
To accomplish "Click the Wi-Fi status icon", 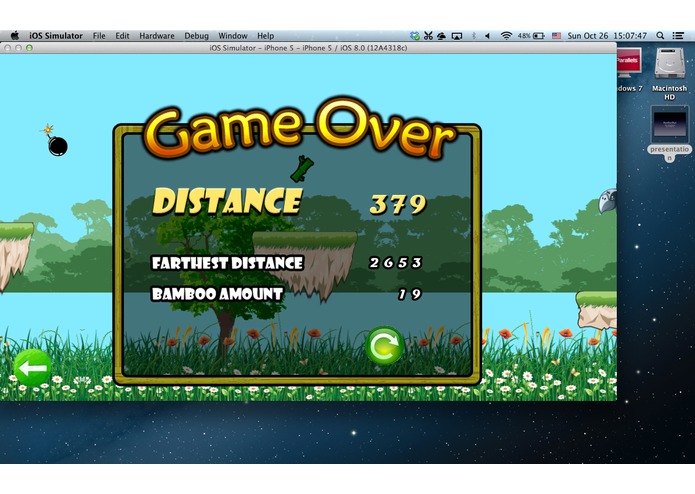I will coord(506,36).
